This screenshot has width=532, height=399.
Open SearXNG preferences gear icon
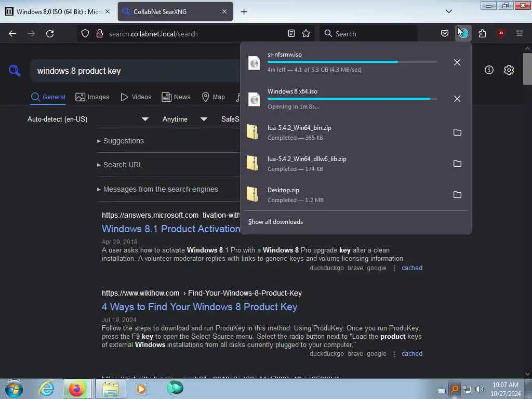coord(509,70)
